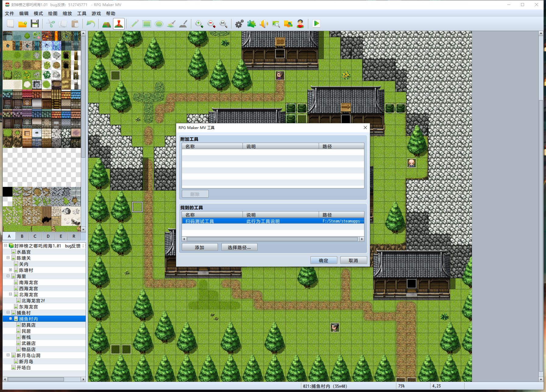Switch to tileset tab R
This screenshot has height=392, width=546.
click(x=74, y=236)
